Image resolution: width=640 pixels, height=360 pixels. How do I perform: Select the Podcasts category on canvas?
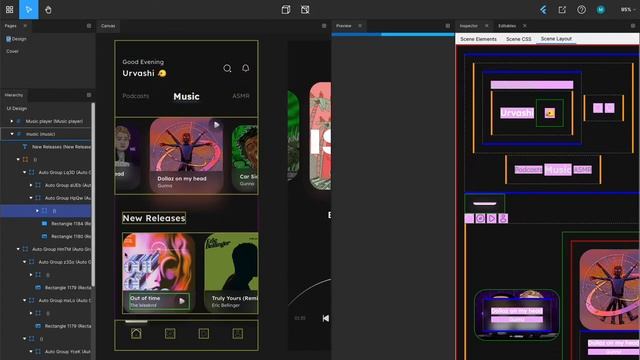pos(136,96)
